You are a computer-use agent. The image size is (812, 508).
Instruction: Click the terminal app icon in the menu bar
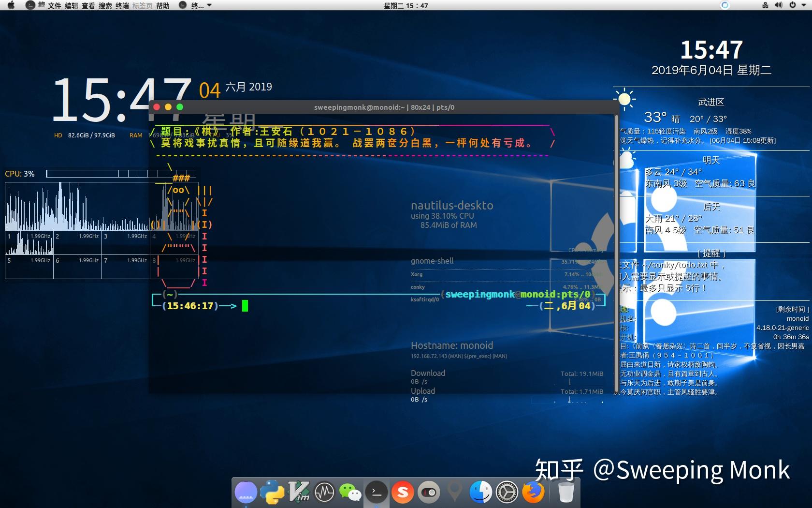click(30, 5)
